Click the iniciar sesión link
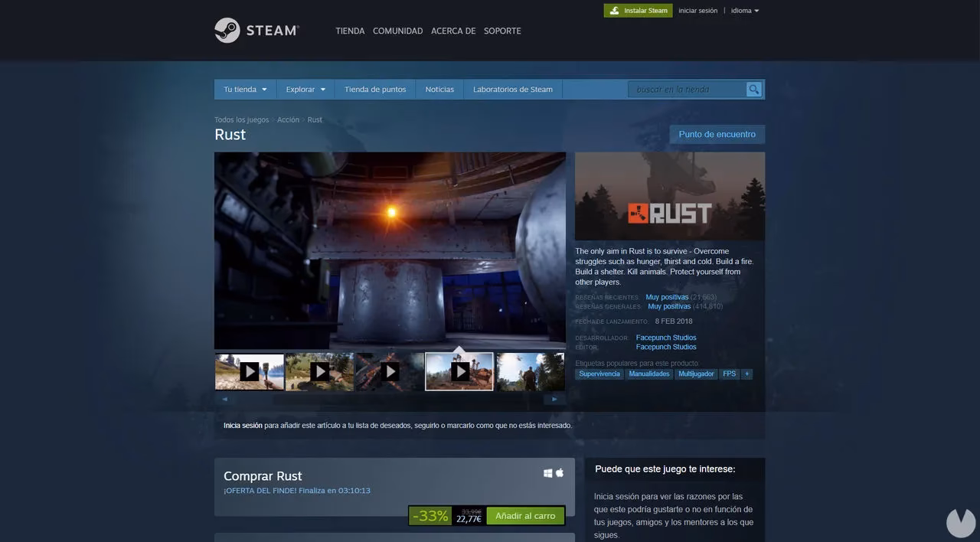 pos(697,11)
